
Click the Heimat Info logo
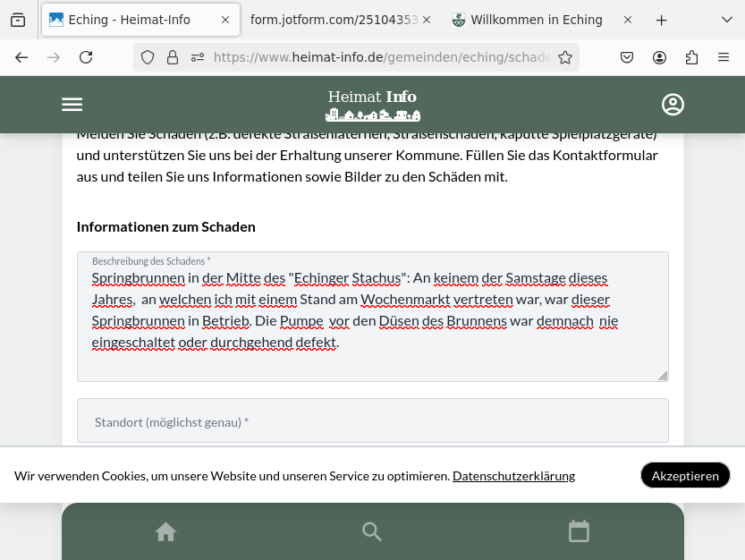[x=372, y=105]
